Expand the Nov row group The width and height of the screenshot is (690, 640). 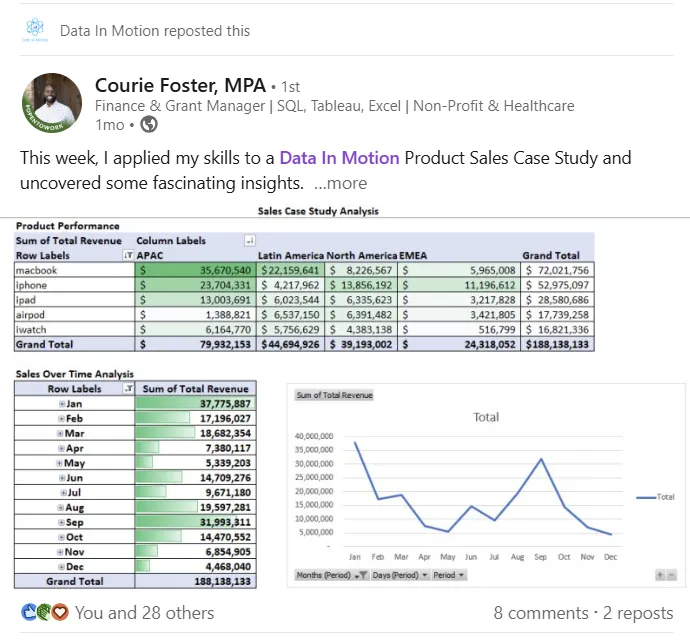click(60, 552)
